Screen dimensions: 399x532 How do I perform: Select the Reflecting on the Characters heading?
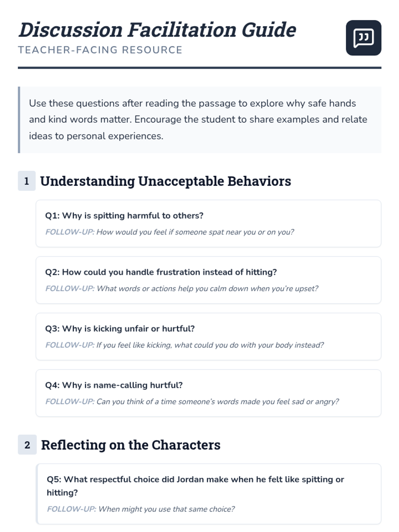131,445
